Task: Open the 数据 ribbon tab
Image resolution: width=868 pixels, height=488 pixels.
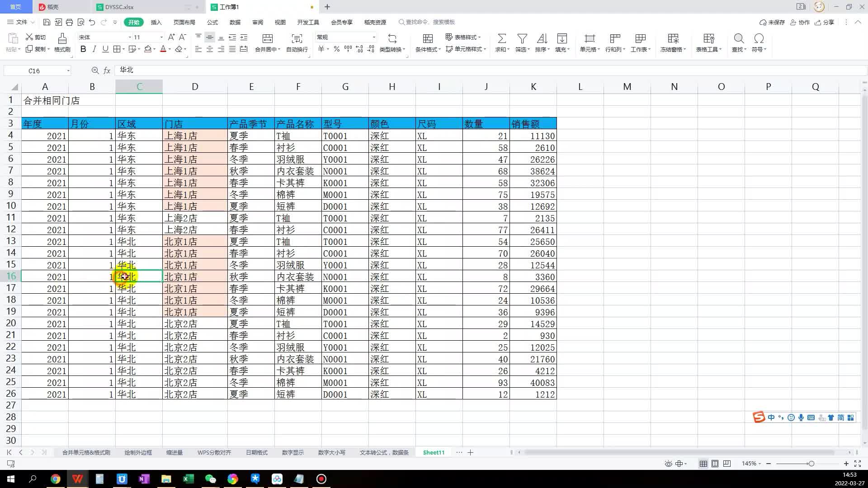Action: click(235, 22)
